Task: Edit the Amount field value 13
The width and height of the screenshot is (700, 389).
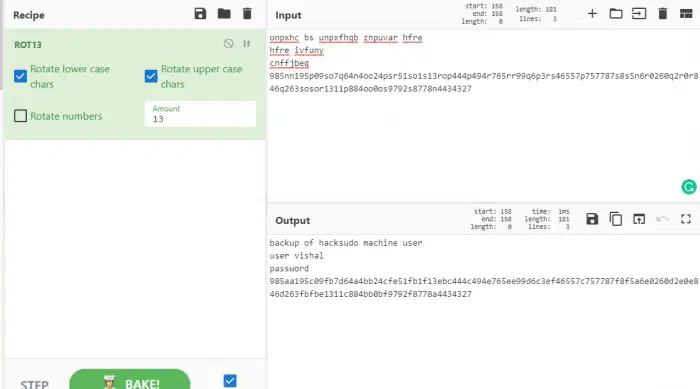Action: point(200,114)
